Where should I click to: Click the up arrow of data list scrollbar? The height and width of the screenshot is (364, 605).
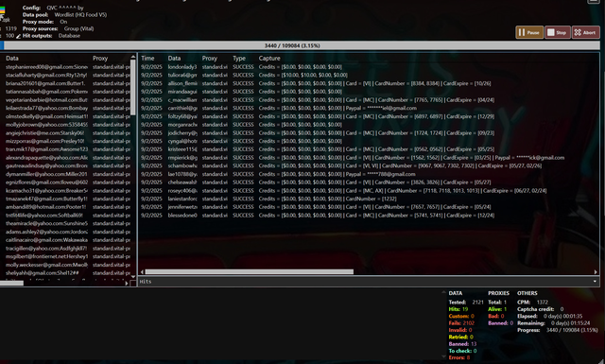133,57
